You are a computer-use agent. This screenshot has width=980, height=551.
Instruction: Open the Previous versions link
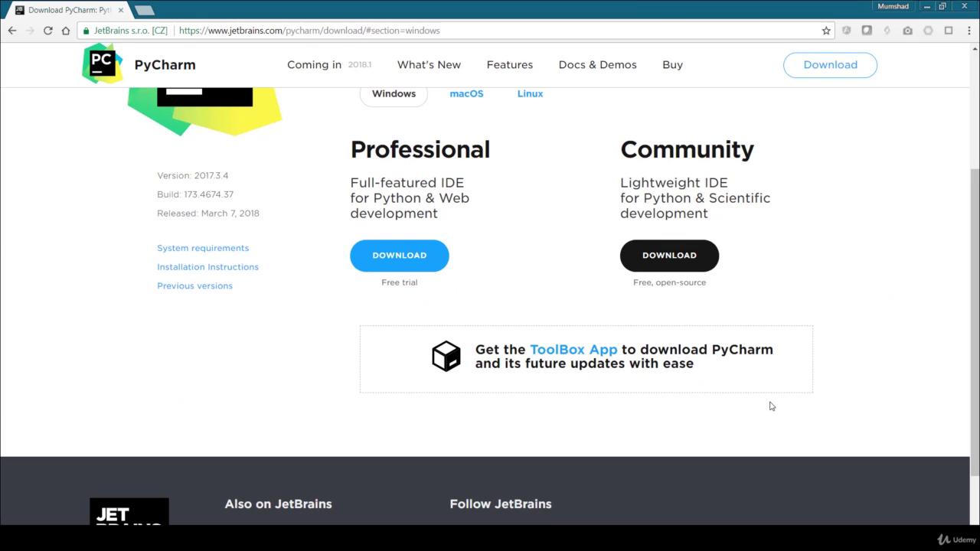tap(194, 286)
